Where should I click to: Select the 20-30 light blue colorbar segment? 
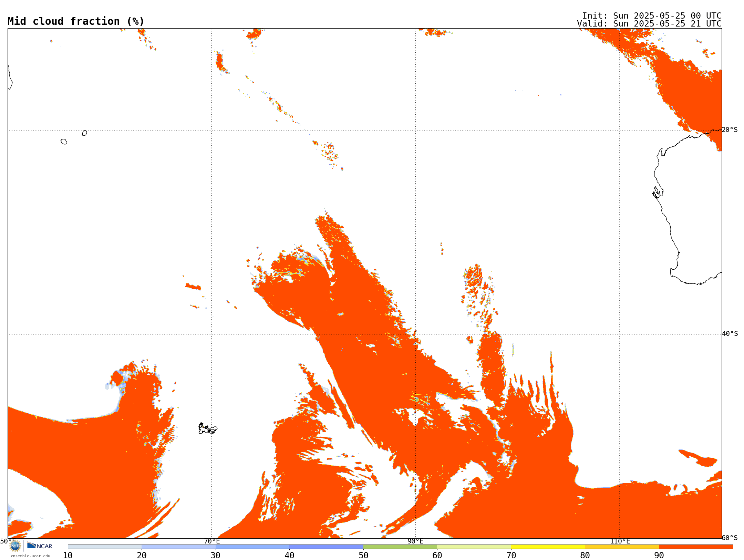[178, 547]
